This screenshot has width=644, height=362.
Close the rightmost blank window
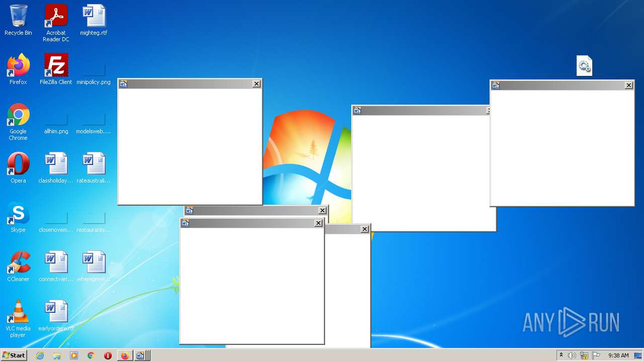[x=629, y=85]
